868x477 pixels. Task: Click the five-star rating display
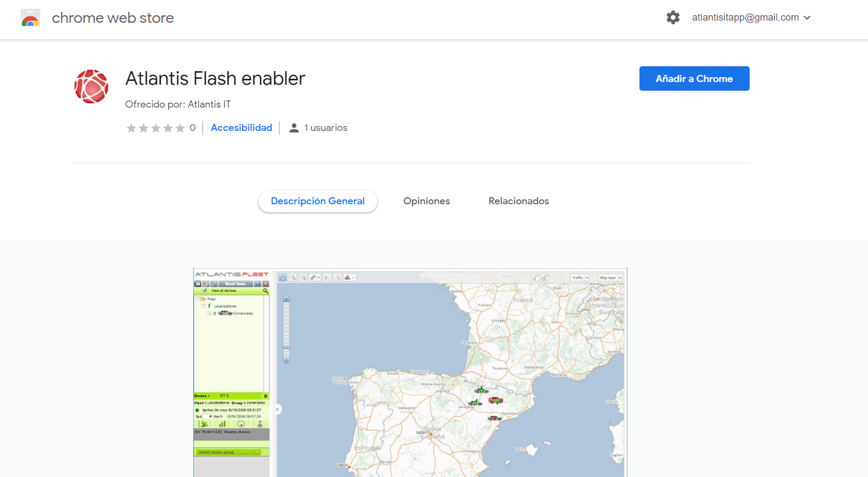point(156,128)
